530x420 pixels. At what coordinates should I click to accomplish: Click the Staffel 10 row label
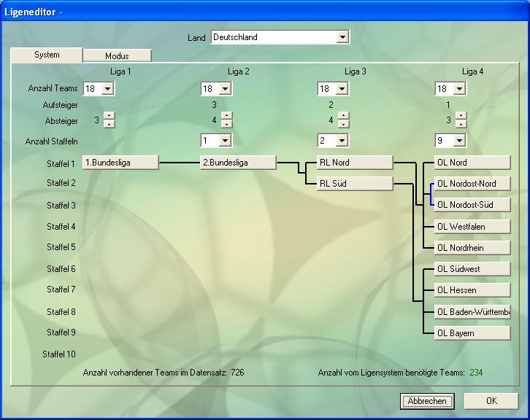click(59, 354)
